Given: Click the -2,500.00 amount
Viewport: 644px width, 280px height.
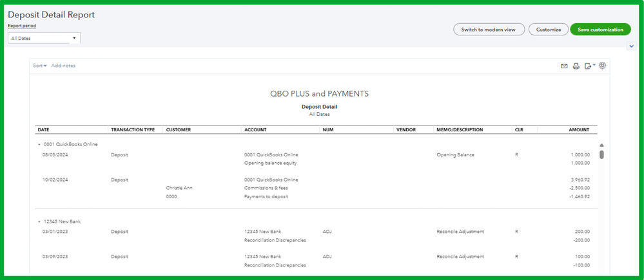Looking at the screenshot, I should click(580, 188).
